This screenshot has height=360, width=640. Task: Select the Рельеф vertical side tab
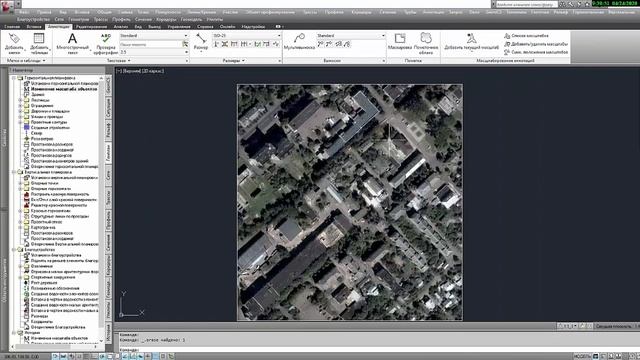109,130
